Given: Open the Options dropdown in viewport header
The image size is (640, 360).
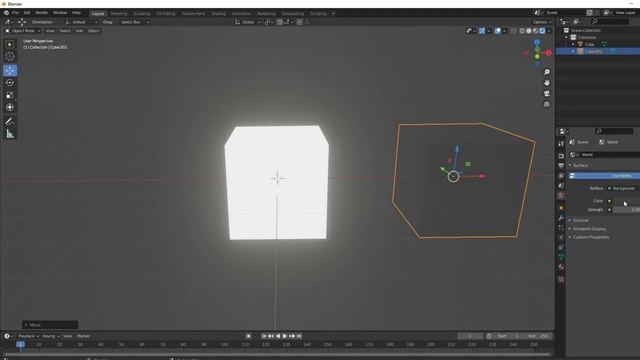Looking at the screenshot, I should [542, 22].
